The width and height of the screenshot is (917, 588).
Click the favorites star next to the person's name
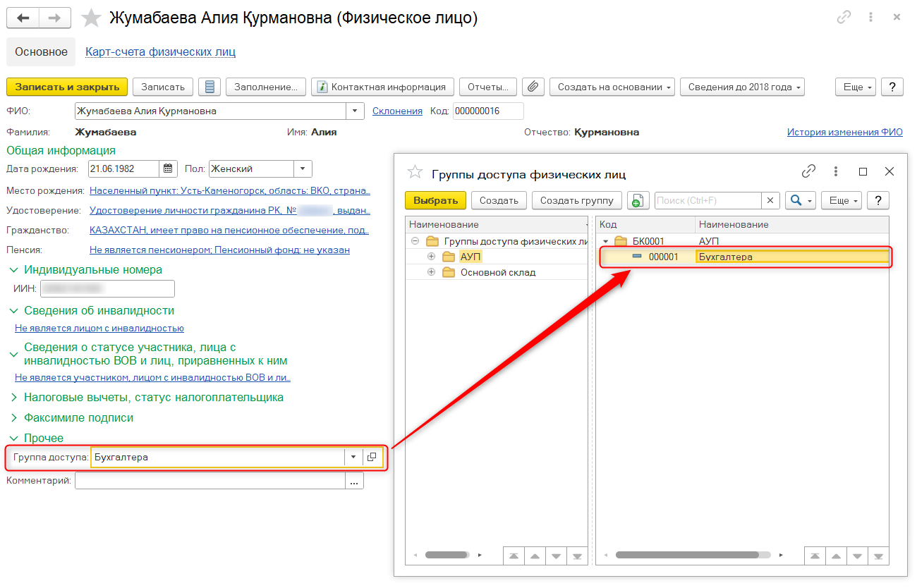pyautogui.click(x=92, y=18)
